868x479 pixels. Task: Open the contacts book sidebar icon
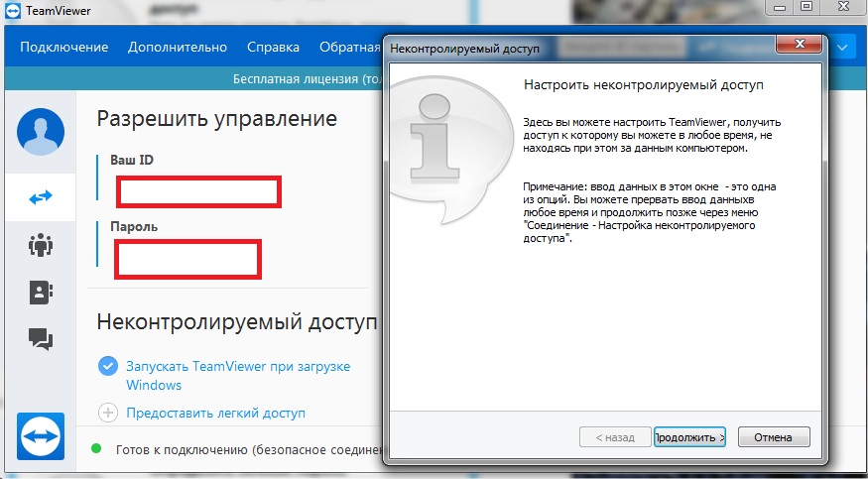[41, 292]
